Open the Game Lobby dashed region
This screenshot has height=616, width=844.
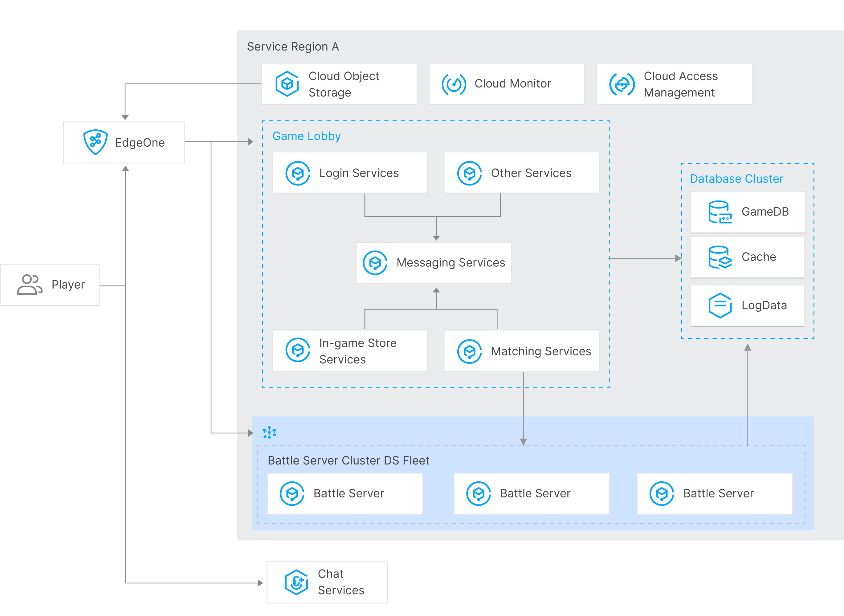(x=306, y=136)
